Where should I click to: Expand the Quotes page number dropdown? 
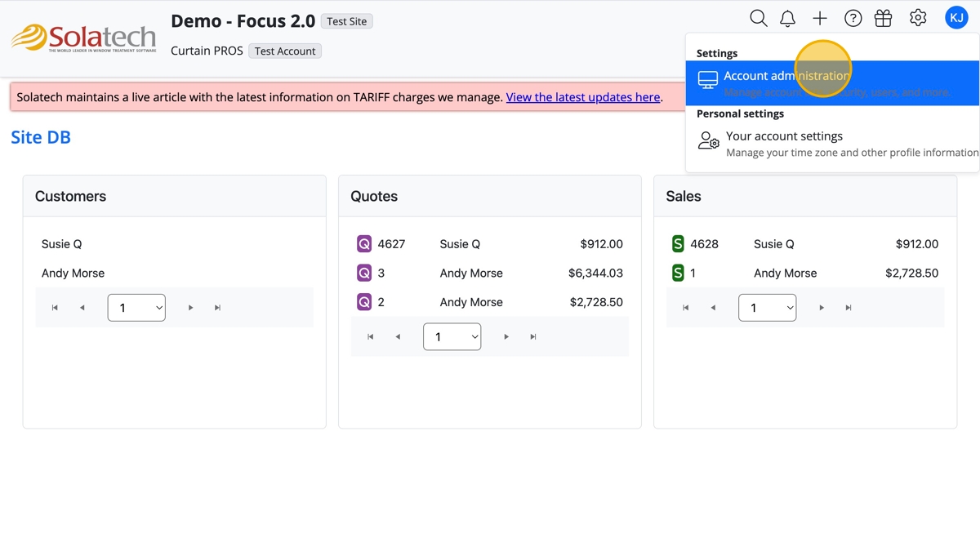coord(452,336)
